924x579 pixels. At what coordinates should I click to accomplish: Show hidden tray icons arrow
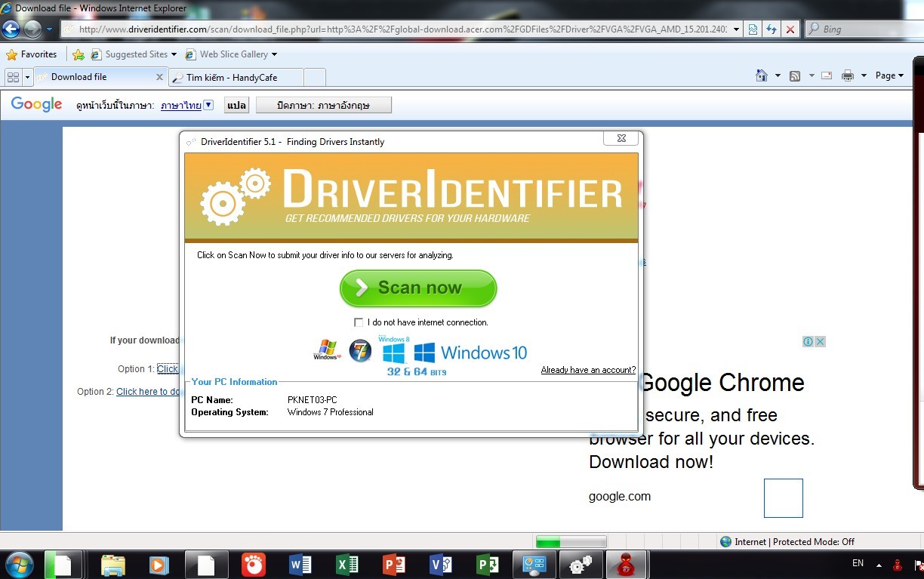pyautogui.click(x=879, y=565)
